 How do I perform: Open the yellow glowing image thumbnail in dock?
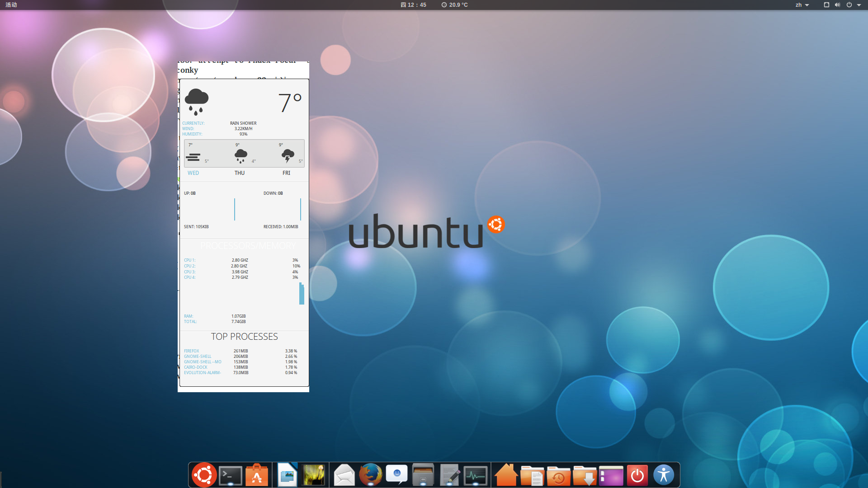click(x=314, y=475)
